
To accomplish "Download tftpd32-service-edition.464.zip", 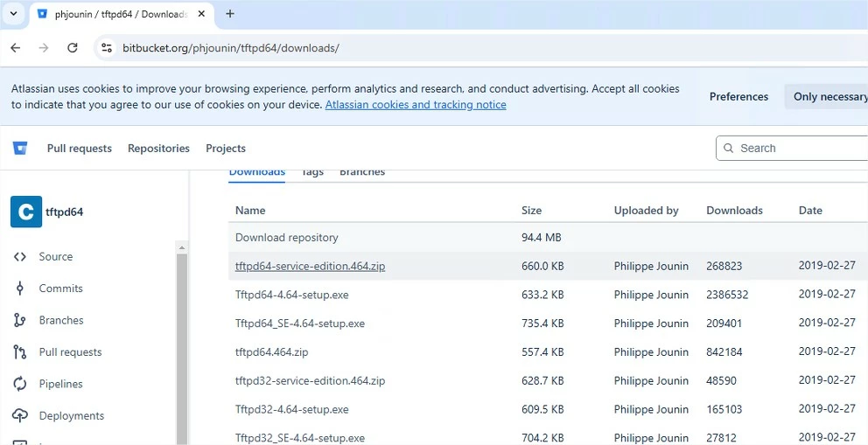I will (310, 381).
